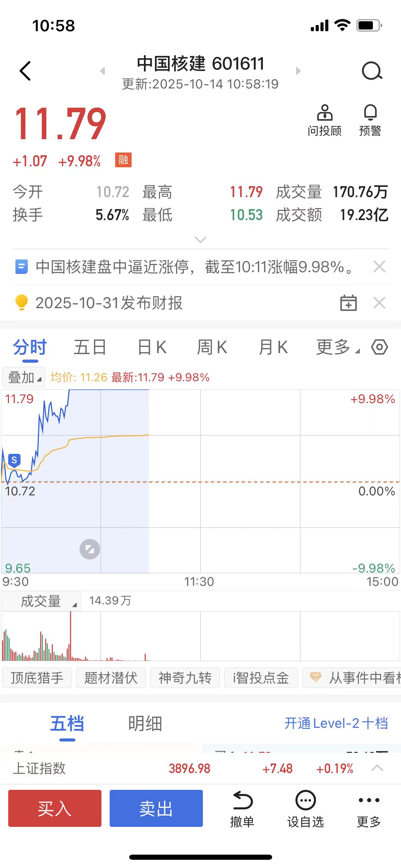This screenshot has height=868, width=401.
Task: Open chart settings hexagon icon
Action: coord(379,347)
